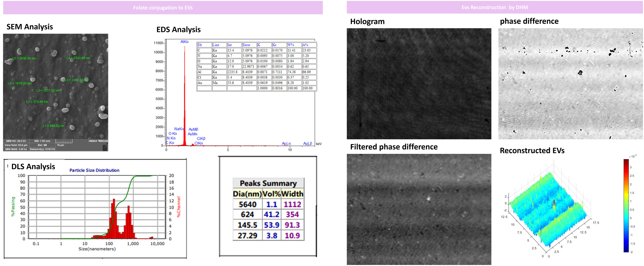This screenshot has width=644, height=266.
Task: Click the 'A%' column header in EDS table
Action: coord(305,45)
